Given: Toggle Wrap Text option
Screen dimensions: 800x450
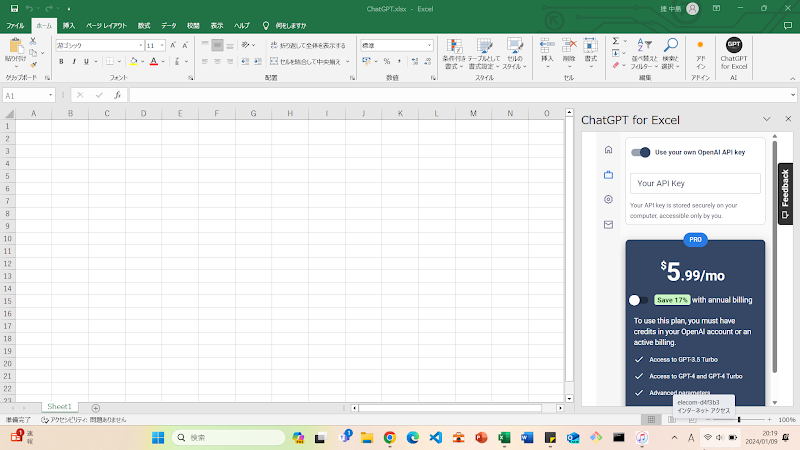Looking at the screenshot, I should [x=308, y=45].
